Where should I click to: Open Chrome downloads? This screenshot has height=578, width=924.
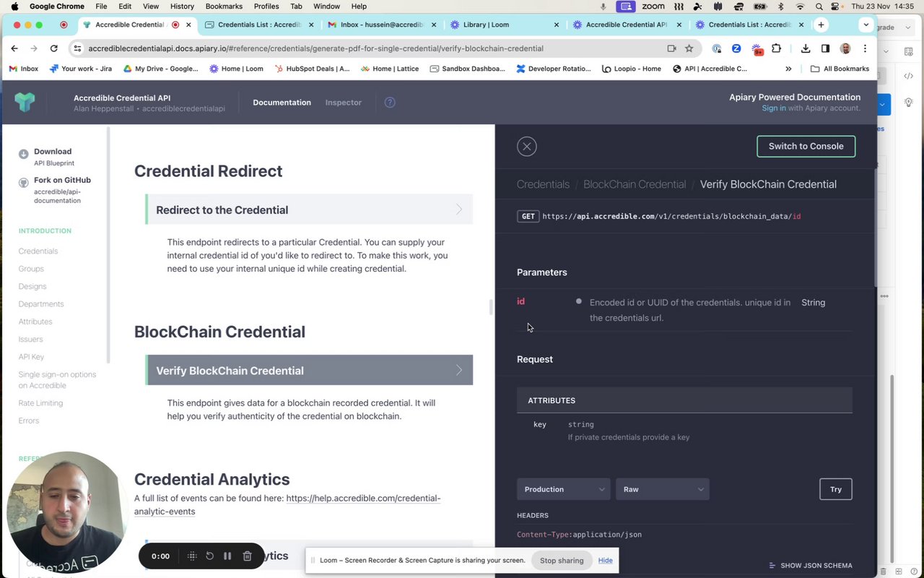(x=806, y=48)
